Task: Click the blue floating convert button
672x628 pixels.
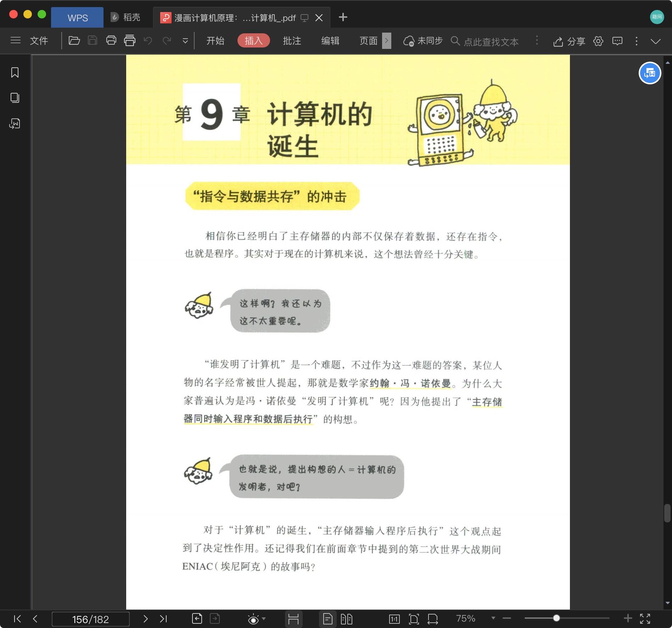Action: pyautogui.click(x=650, y=73)
